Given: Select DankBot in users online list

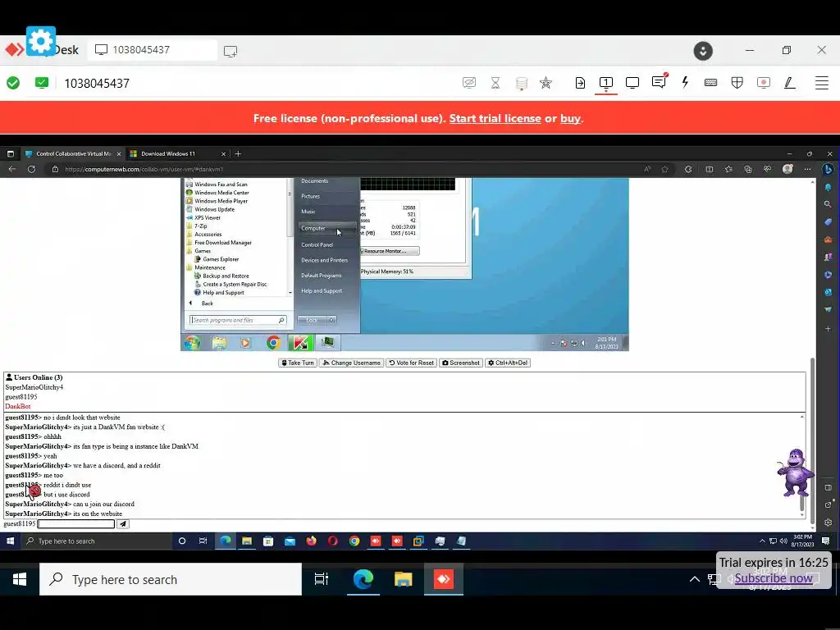Looking at the screenshot, I should point(18,407).
